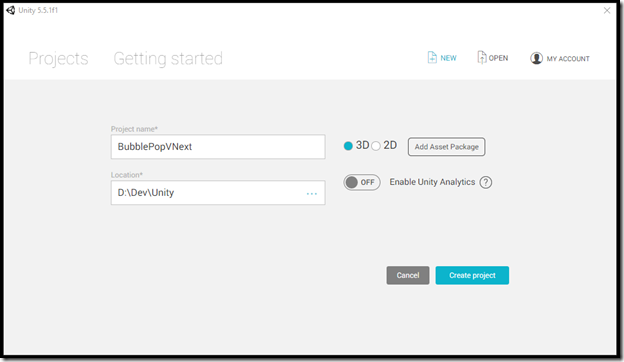Screen dimensions: 624x362
Task: Select the 2D radio button
Action: coord(376,146)
